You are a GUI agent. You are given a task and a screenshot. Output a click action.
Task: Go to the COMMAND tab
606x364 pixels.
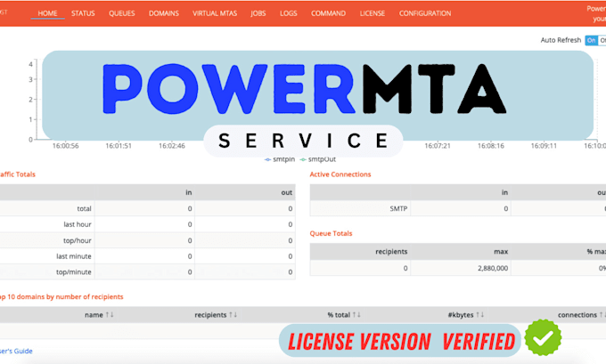(329, 13)
